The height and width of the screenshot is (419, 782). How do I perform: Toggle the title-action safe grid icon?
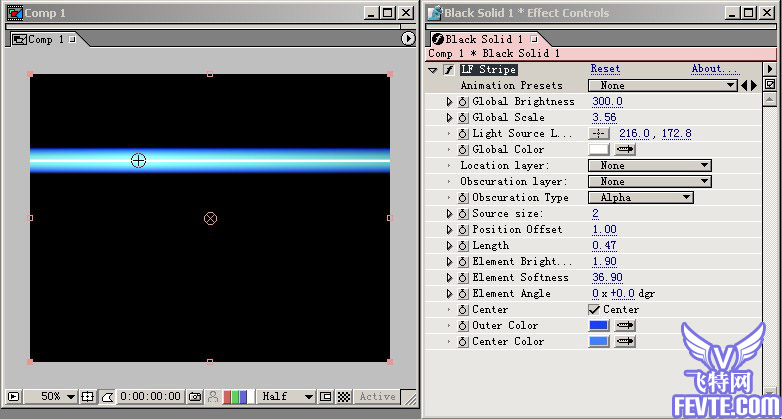(x=88, y=397)
